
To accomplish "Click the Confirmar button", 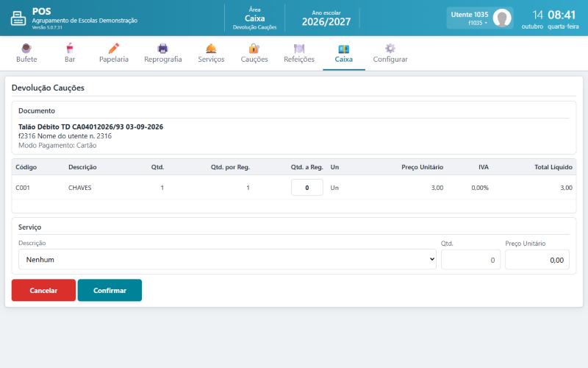I will point(110,290).
